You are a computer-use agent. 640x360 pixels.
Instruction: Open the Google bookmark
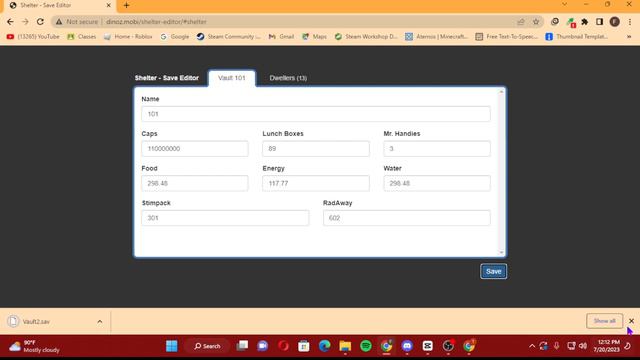click(175, 36)
